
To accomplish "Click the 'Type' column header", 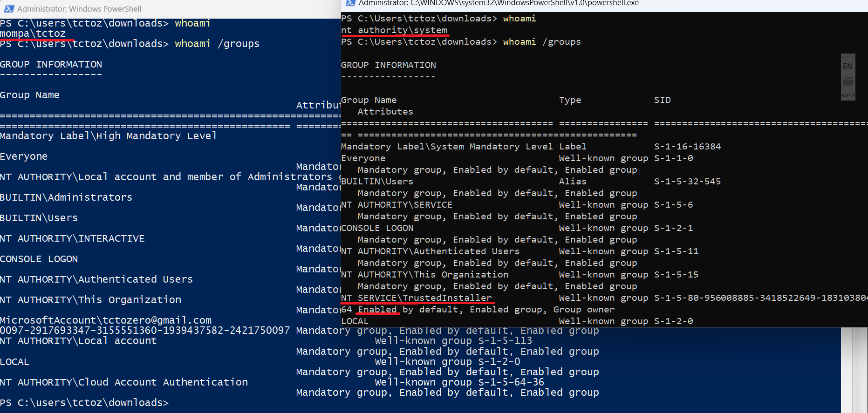I will point(570,100).
